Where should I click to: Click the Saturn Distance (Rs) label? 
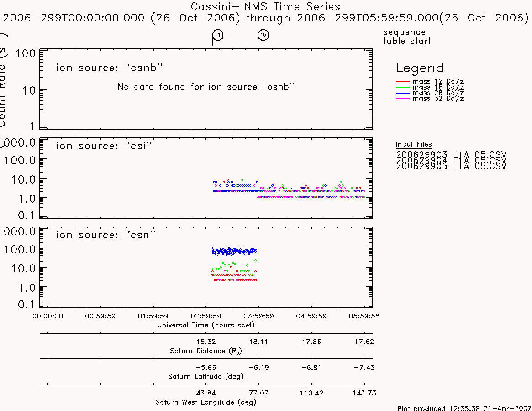[205, 351]
